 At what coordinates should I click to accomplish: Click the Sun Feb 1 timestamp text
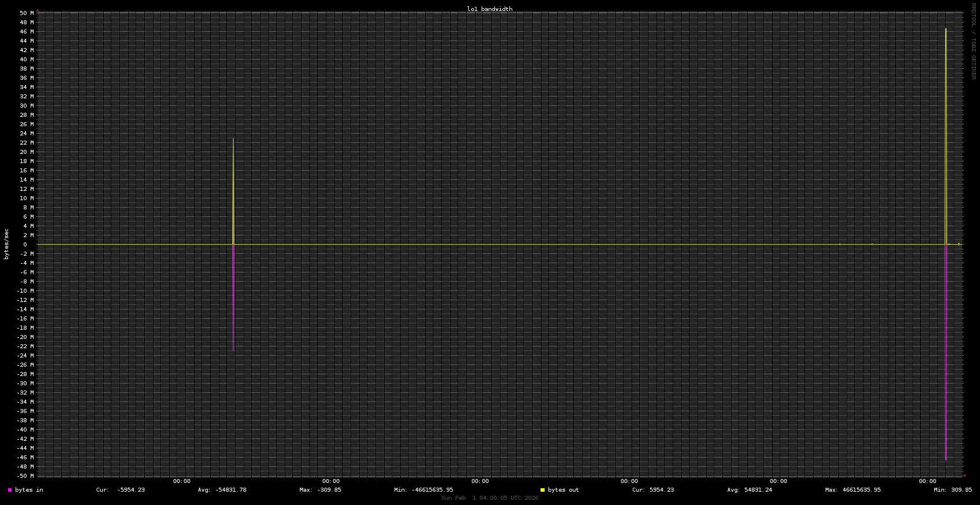(x=489, y=498)
